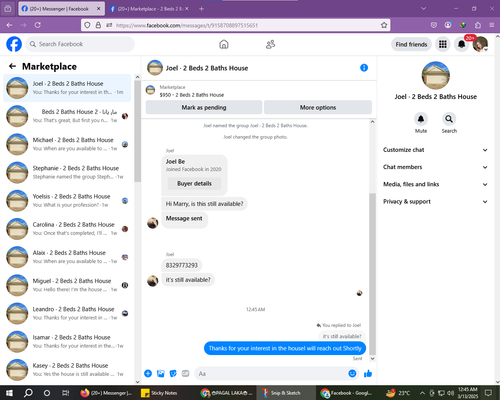The width and height of the screenshot is (500, 400).
Task: Show hidden system tray icons chevron
Action: [x=422, y=393]
